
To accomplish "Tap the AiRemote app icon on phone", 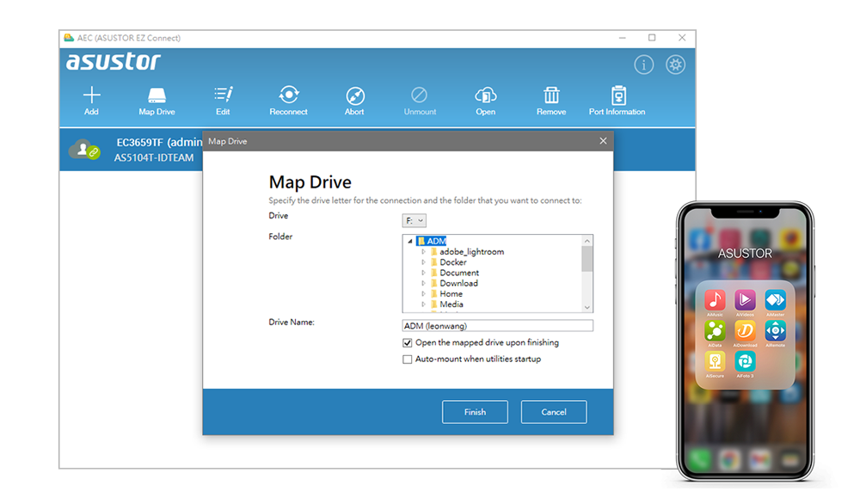I will coord(775,331).
